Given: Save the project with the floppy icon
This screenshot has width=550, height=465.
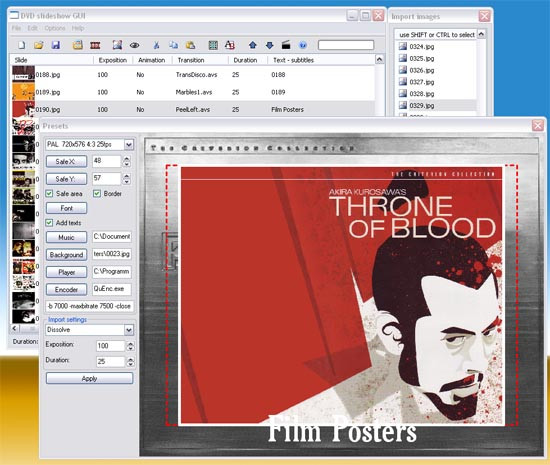Looking at the screenshot, I should coord(56,45).
